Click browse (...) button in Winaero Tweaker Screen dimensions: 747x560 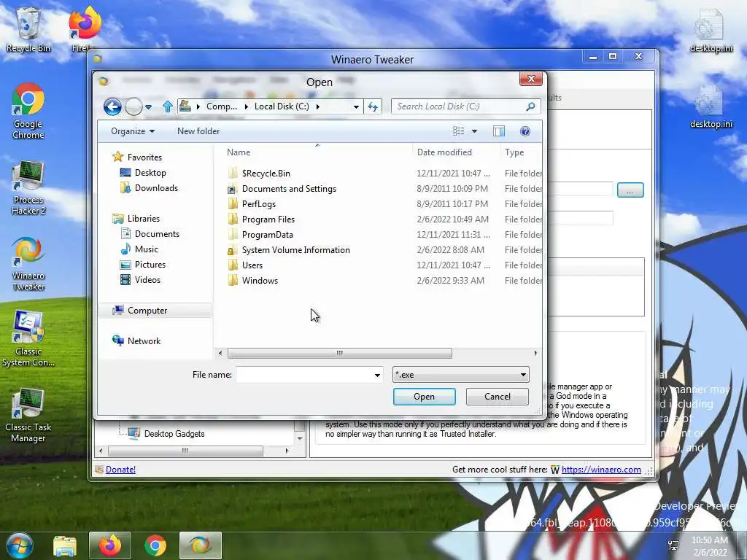click(x=630, y=190)
